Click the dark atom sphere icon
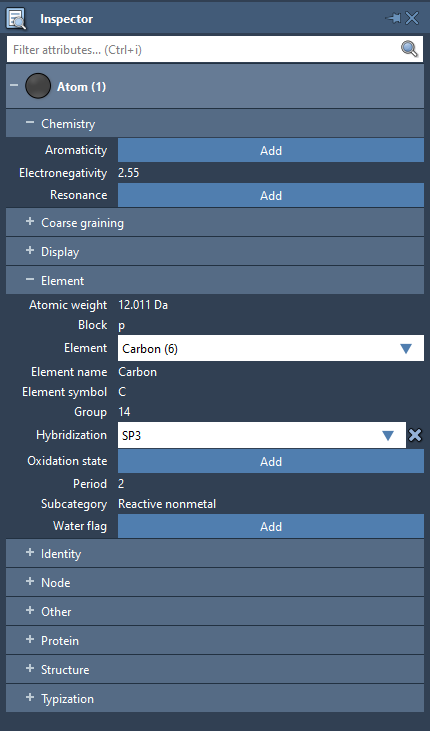The width and height of the screenshot is (430, 731). [x=38, y=86]
